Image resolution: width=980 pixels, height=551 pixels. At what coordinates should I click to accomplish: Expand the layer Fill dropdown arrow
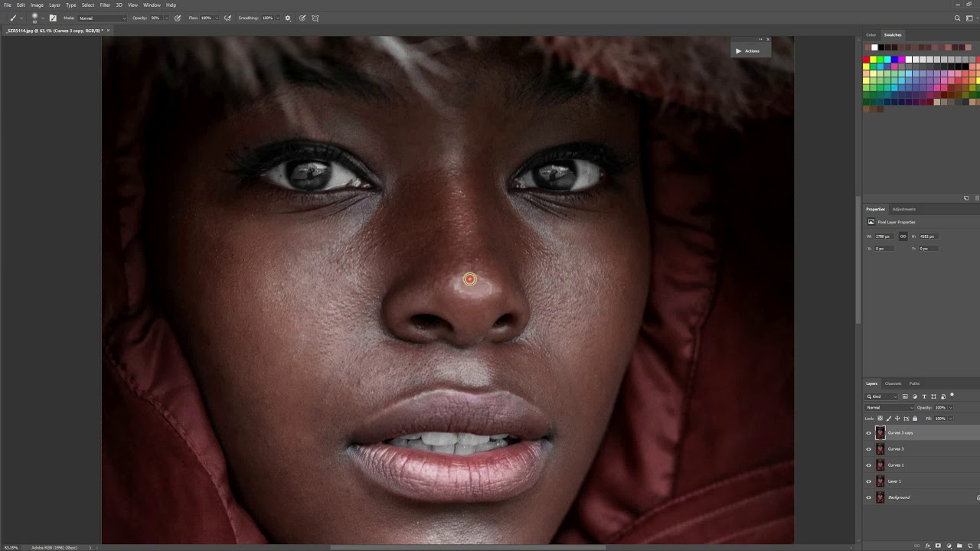coord(950,419)
